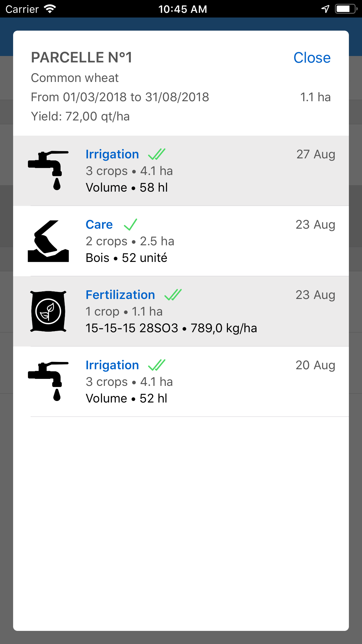
Task: Tap double checkmark on 27 Aug Irrigation
Action: (x=157, y=154)
